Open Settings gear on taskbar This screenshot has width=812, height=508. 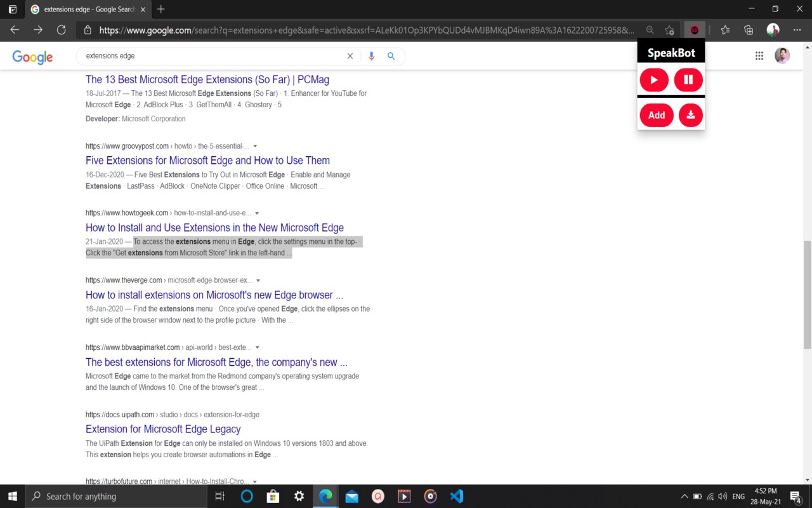click(299, 496)
